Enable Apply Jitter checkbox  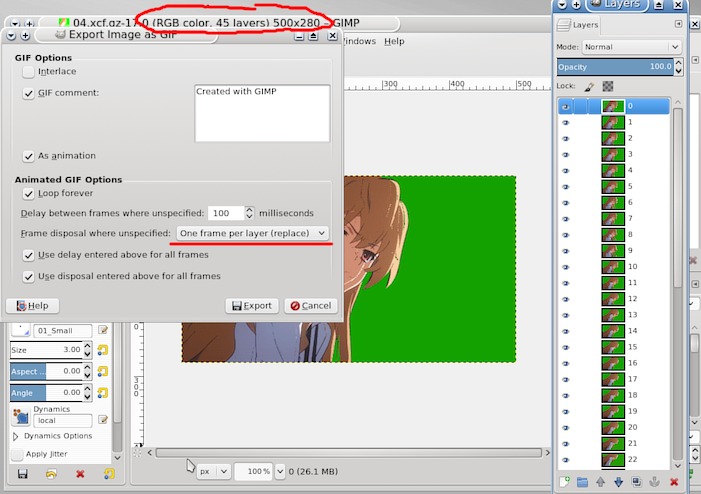(17, 455)
